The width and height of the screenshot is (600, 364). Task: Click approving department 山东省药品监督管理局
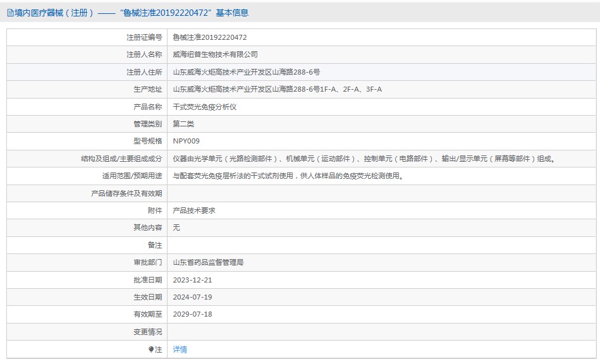[x=208, y=262]
